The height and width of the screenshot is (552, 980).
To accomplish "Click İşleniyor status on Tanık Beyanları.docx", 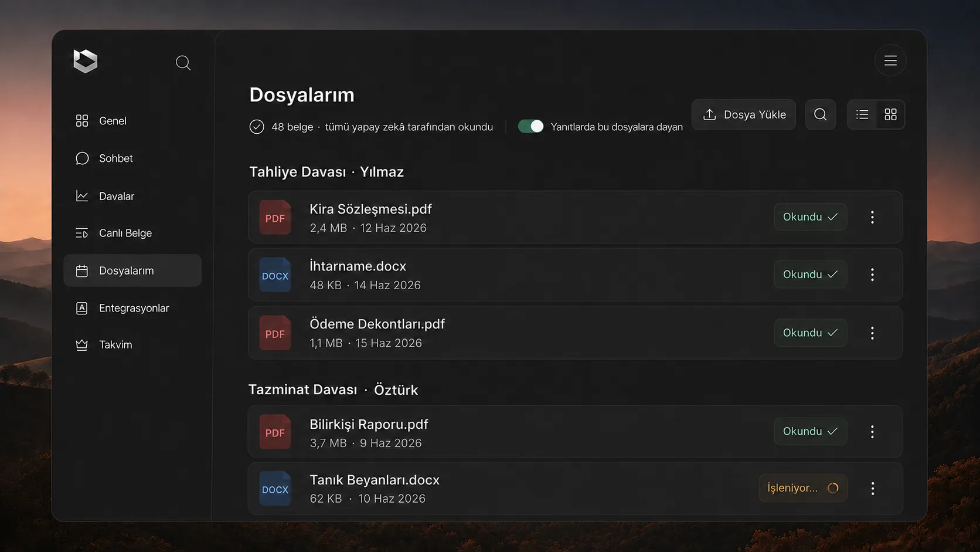I will pos(803,488).
